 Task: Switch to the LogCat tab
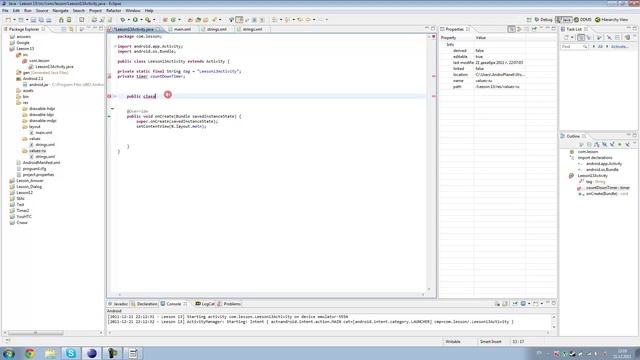(205, 304)
